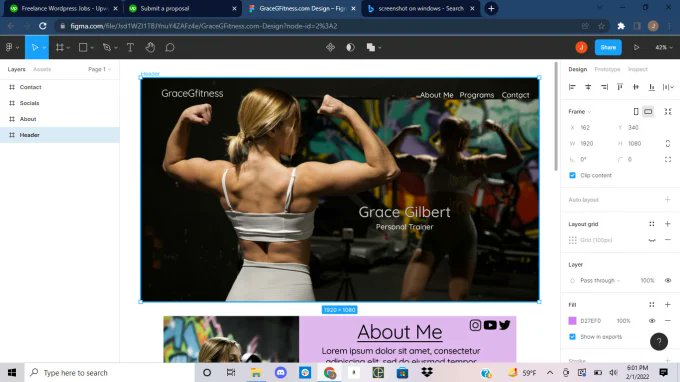Image resolution: width=680 pixels, height=382 pixels.
Task: Click the Mask/contrast icon in toolbar
Action: click(x=350, y=47)
